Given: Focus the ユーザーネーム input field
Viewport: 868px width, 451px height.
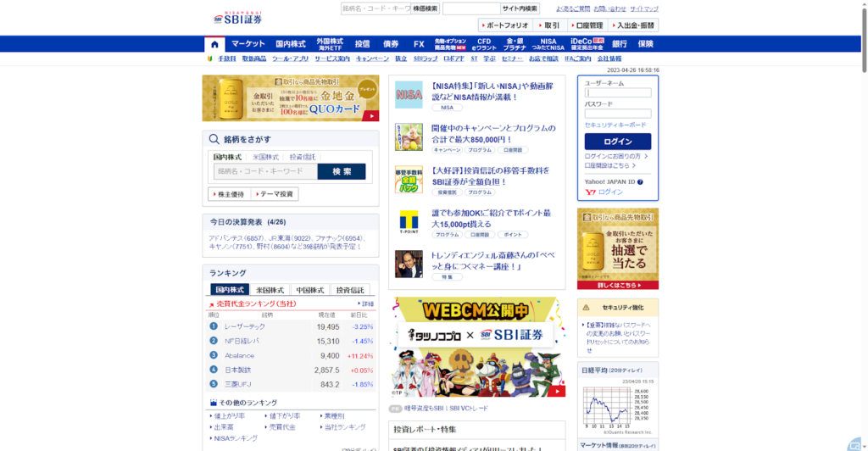Looking at the screenshot, I should (618, 93).
